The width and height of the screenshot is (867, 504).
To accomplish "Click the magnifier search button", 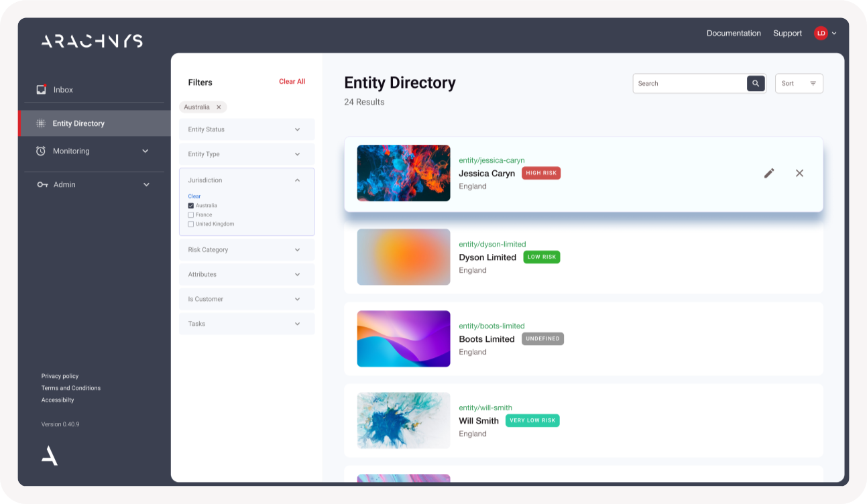I will point(756,84).
